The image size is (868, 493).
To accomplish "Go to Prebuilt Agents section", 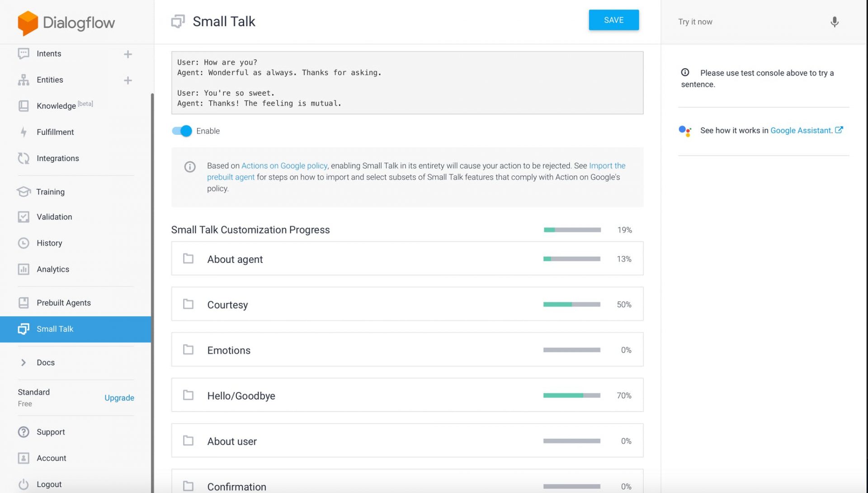I will click(63, 303).
